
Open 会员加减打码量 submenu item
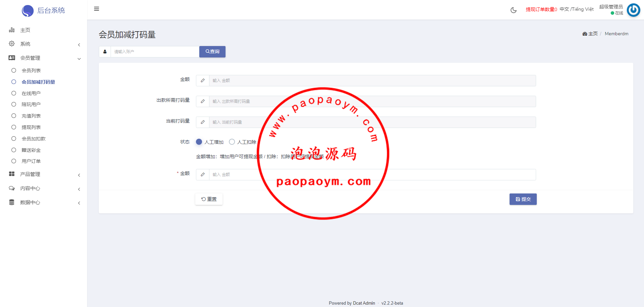[x=38, y=82]
